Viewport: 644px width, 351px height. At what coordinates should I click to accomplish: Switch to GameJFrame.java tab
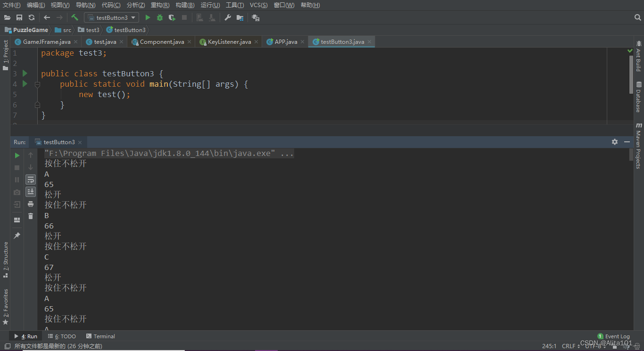click(x=47, y=42)
